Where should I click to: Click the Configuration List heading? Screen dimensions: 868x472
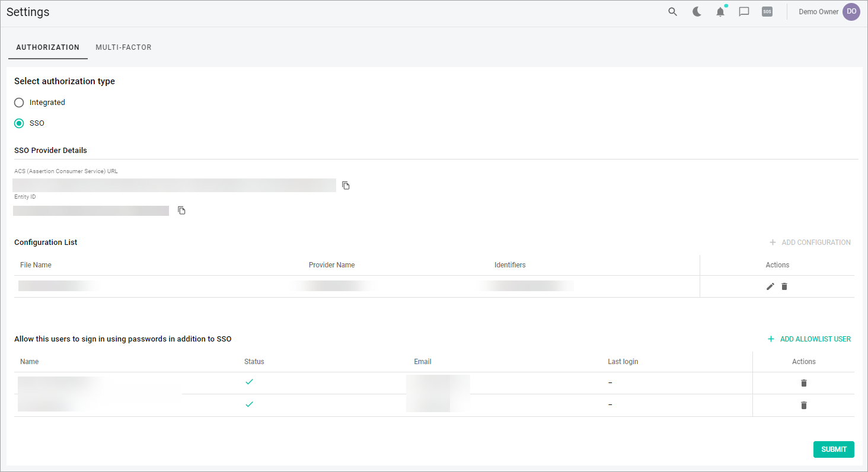[x=46, y=243]
